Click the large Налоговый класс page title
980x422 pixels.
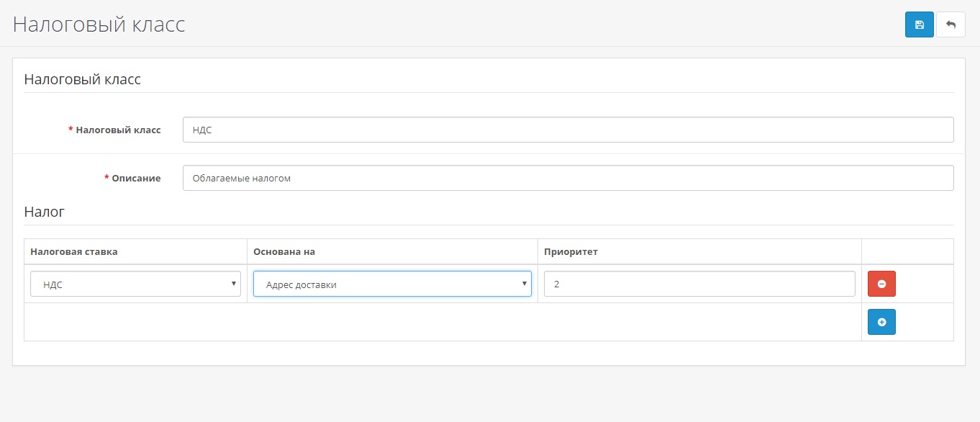pos(99,24)
